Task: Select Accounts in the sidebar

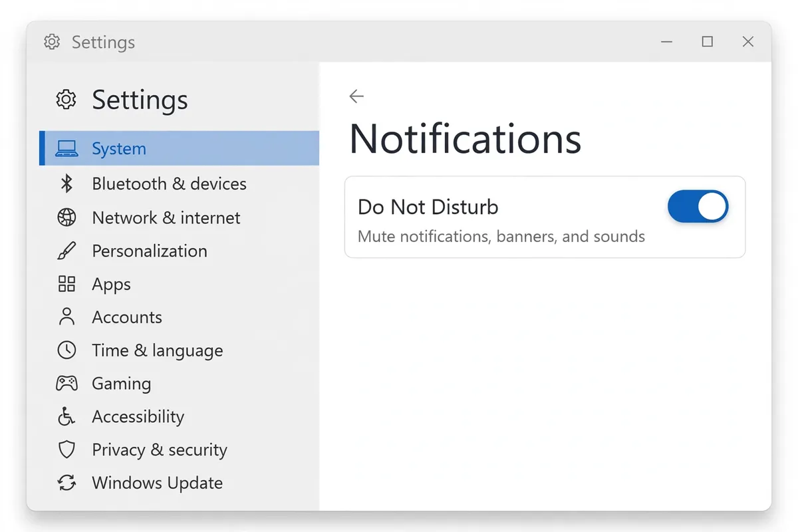Action: pyautogui.click(x=180, y=317)
